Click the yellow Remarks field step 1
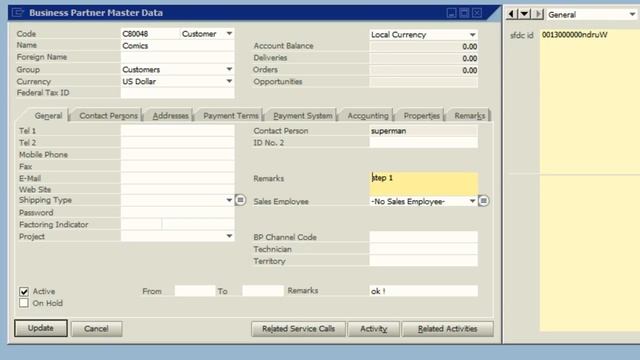The height and width of the screenshot is (360, 640). pyautogui.click(x=423, y=183)
